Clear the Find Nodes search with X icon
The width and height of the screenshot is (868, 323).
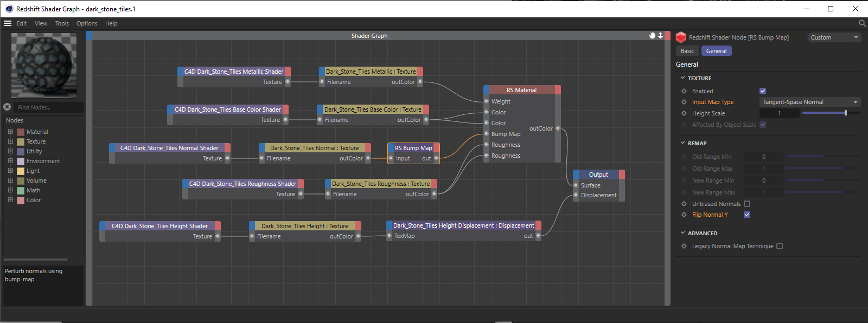[x=7, y=107]
